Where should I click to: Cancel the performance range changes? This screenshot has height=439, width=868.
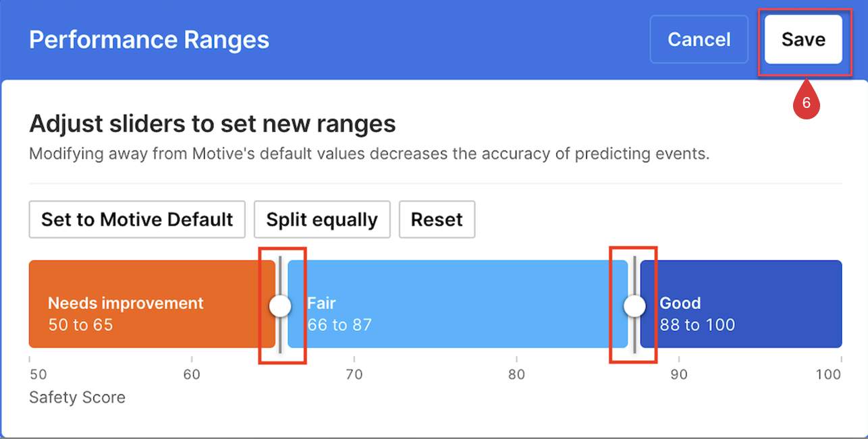pyautogui.click(x=699, y=40)
